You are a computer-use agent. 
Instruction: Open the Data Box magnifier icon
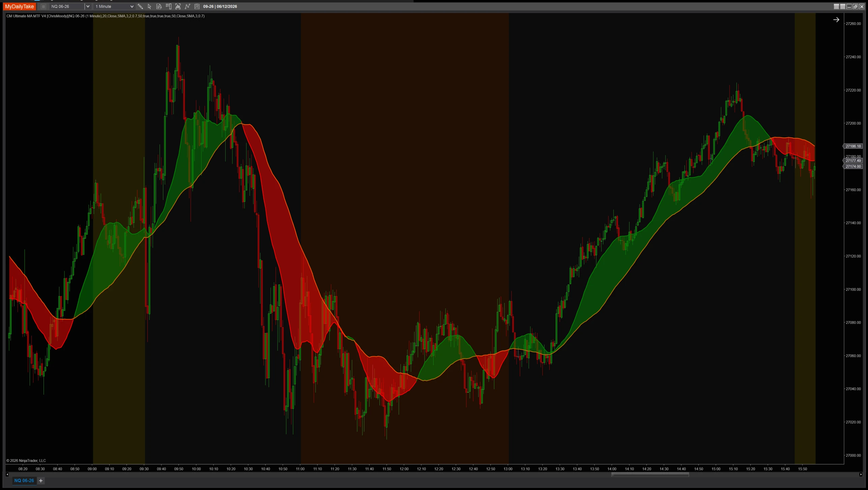click(159, 6)
